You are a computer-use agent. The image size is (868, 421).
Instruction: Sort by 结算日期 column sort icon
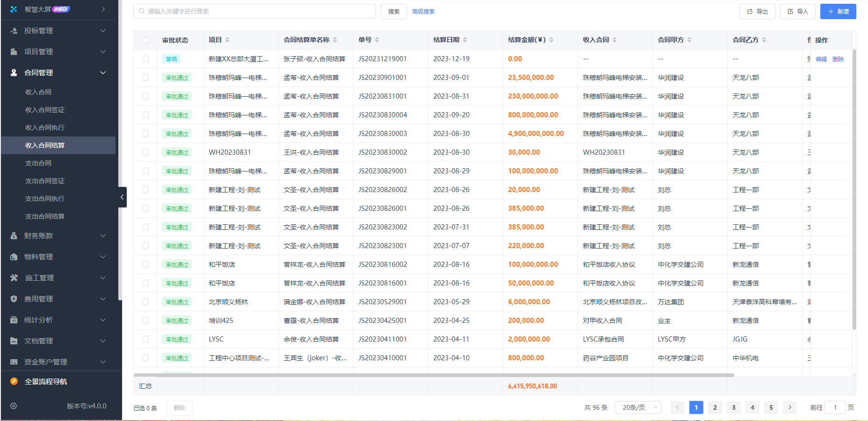[x=465, y=40]
